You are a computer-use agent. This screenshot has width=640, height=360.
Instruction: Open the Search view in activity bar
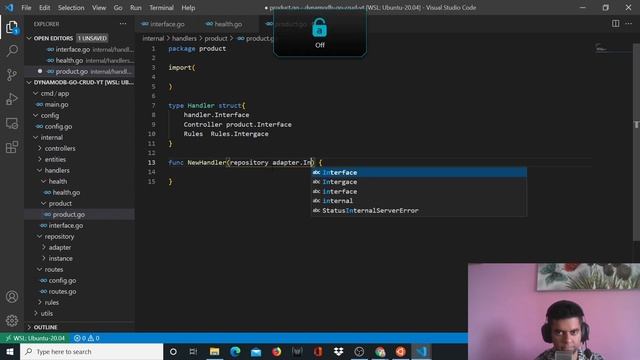coord(12,51)
